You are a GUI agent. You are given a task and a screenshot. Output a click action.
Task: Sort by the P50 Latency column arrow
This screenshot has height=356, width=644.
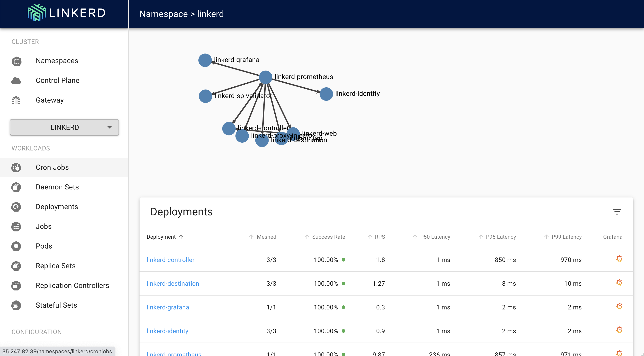(415, 237)
